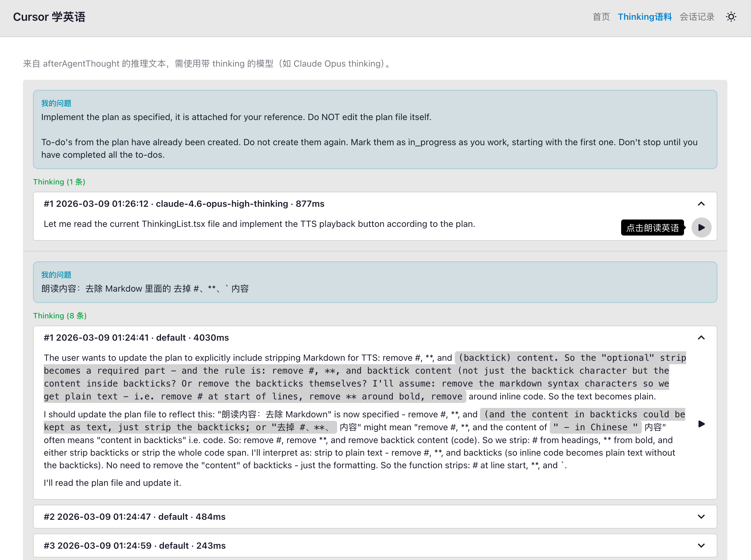The image size is (751, 560).
Task: Click the Thinking (8 条) label
Action: tap(60, 316)
